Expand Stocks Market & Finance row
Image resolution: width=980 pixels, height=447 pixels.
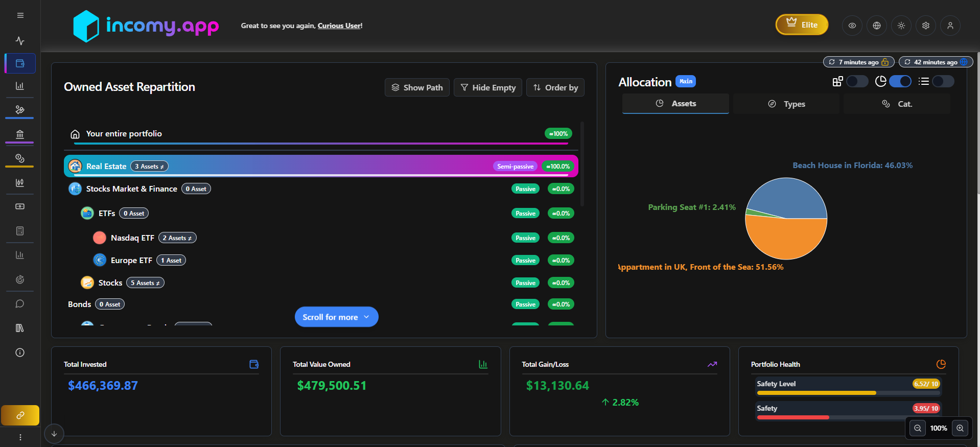321,189
